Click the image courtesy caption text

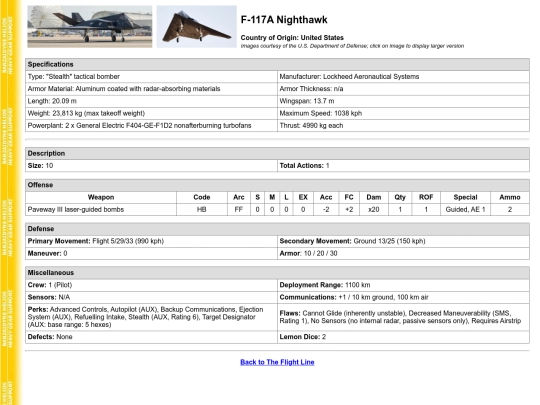coord(352,46)
